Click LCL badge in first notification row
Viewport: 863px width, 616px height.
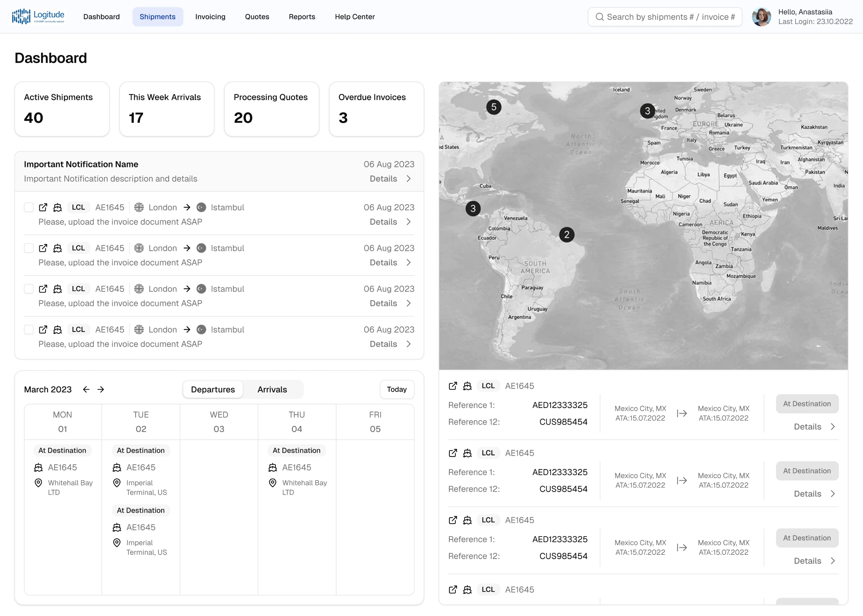[x=79, y=207]
